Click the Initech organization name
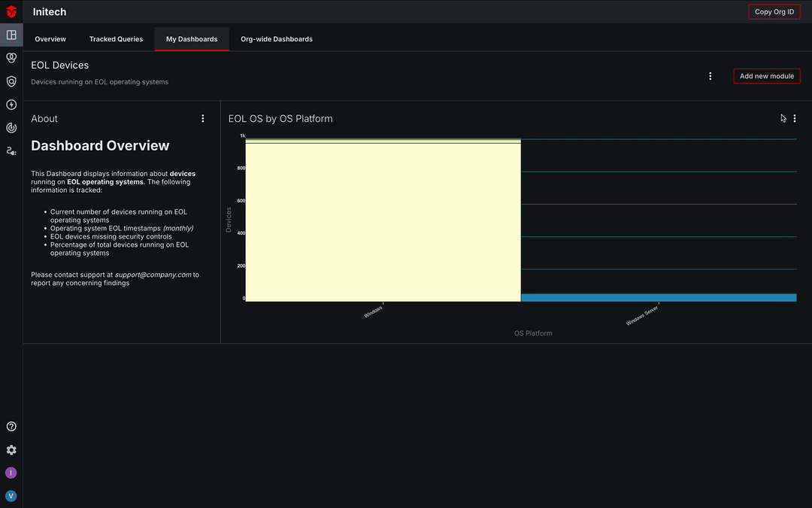This screenshot has width=812, height=508. [50, 12]
